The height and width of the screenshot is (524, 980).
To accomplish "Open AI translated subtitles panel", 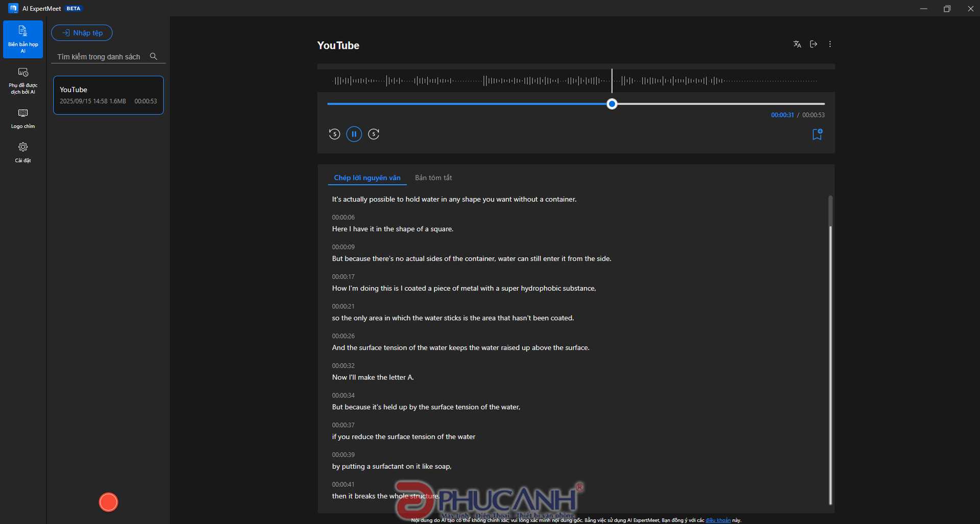I will tap(23, 81).
